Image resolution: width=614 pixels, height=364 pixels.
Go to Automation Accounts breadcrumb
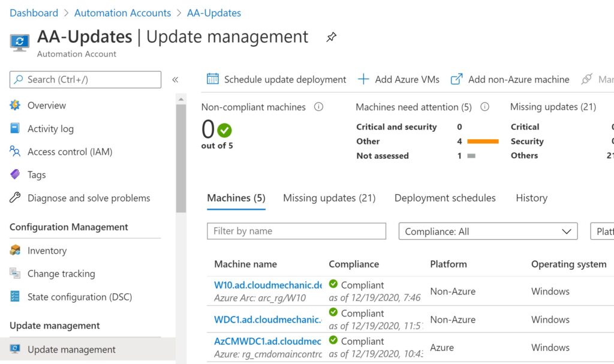(x=122, y=13)
